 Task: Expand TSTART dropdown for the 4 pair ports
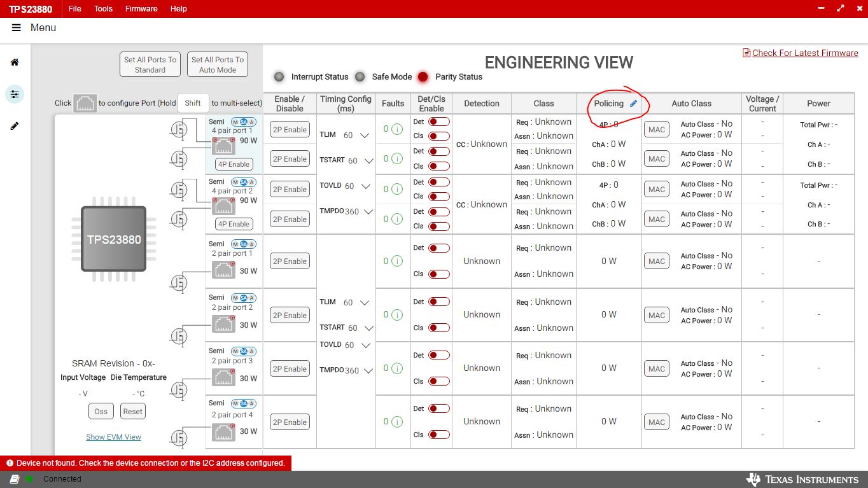point(369,161)
